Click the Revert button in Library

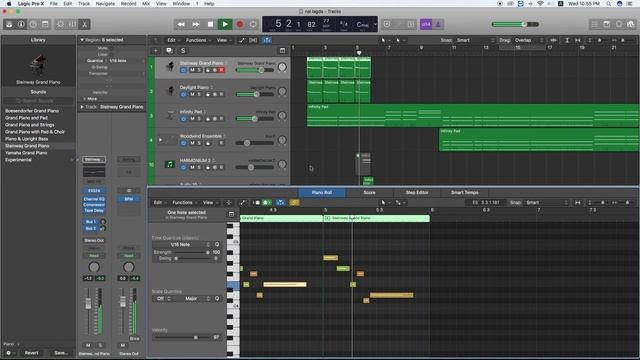(x=31, y=353)
